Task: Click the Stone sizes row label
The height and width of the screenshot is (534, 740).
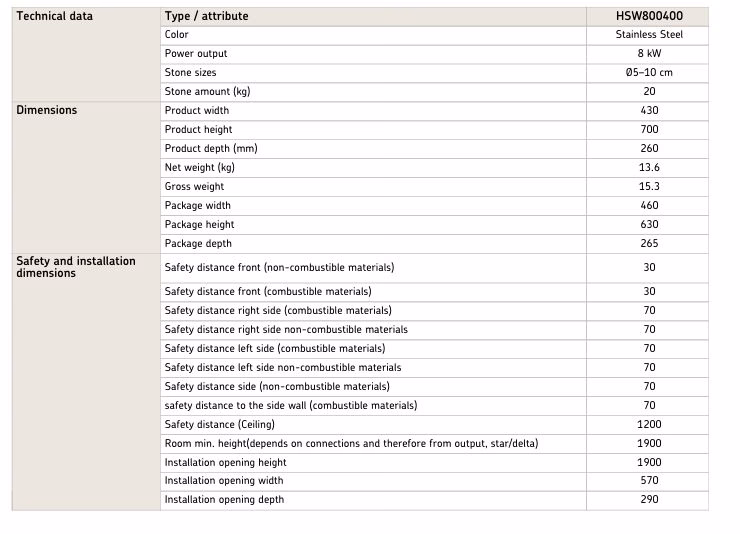Action: point(190,73)
